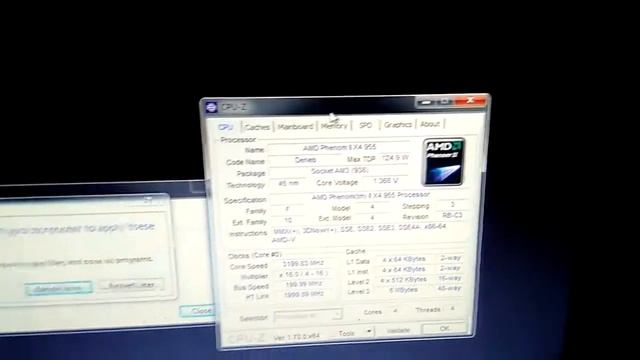The width and height of the screenshot is (640, 360).
Task: Click the Core Speed value
Action: [x=304, y=264]
